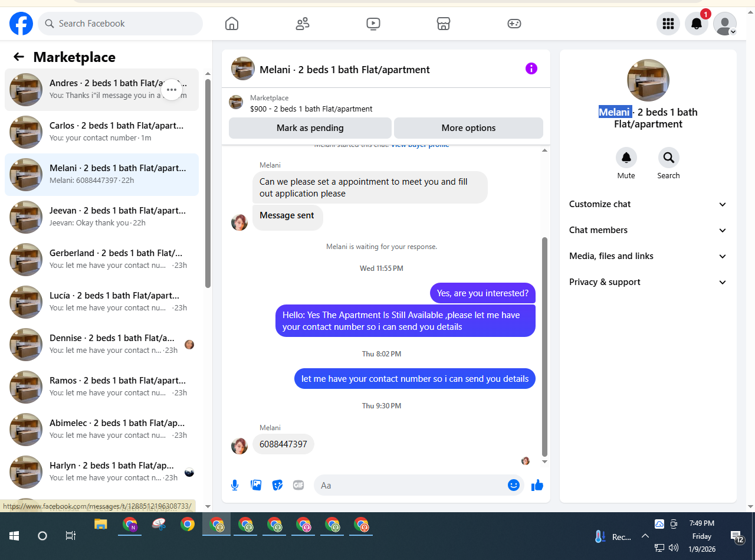
Task: Open the Facebook menu grid icon
Action: (668, 24)
